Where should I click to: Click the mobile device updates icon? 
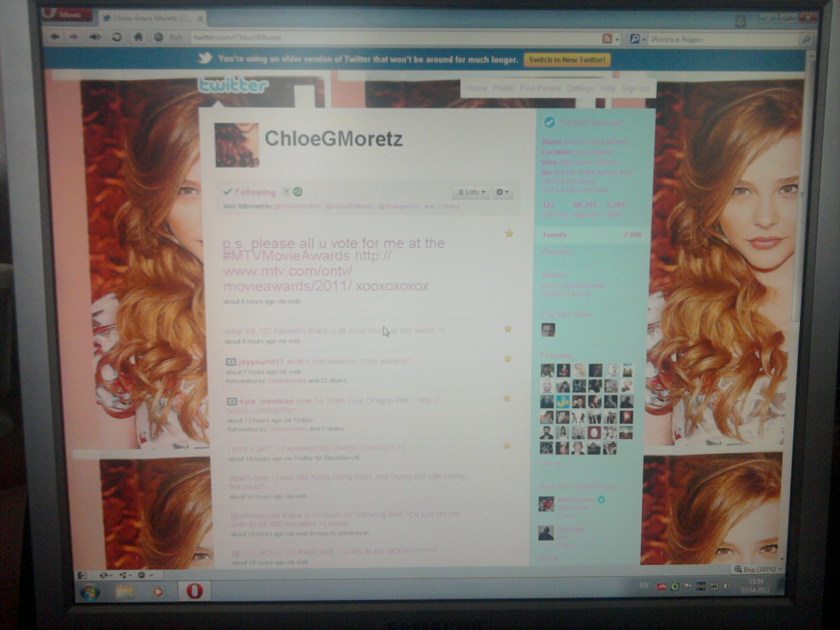[x=285, y=192]
